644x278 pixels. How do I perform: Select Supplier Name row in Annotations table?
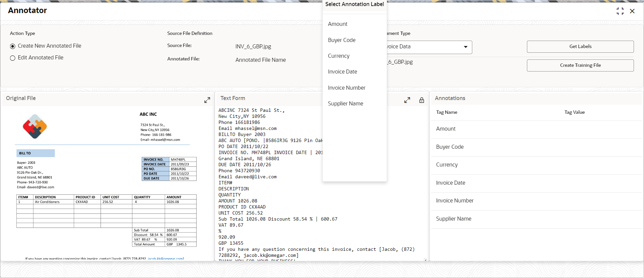[537, 219]
